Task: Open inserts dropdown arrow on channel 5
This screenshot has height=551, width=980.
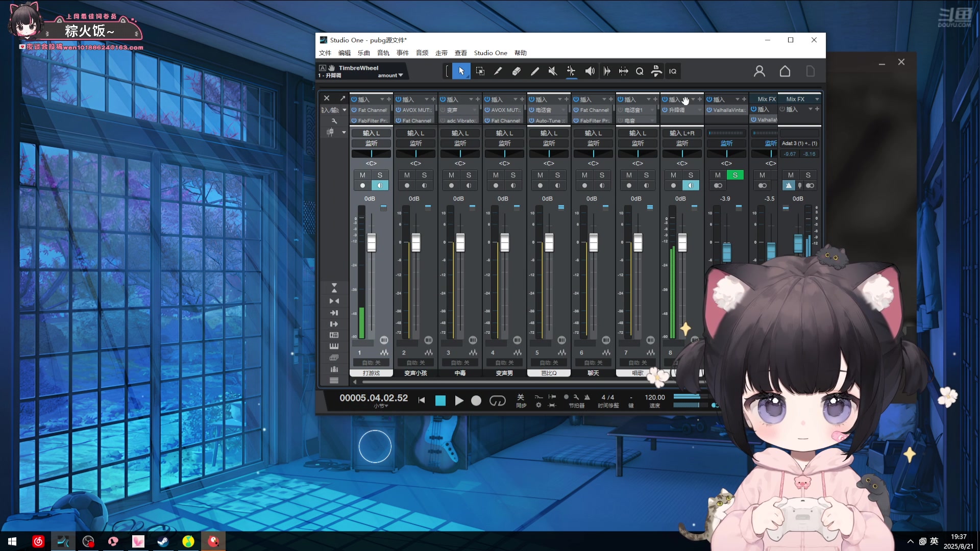Action: coord(559,99)
